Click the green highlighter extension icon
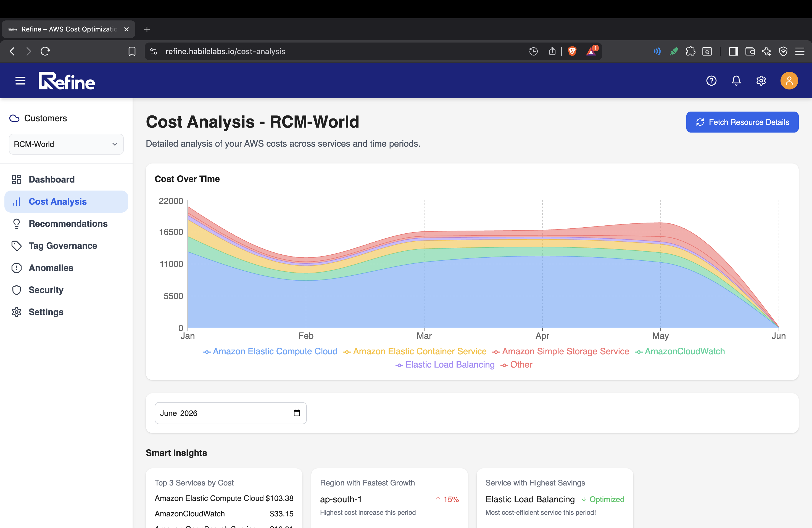 674,52
